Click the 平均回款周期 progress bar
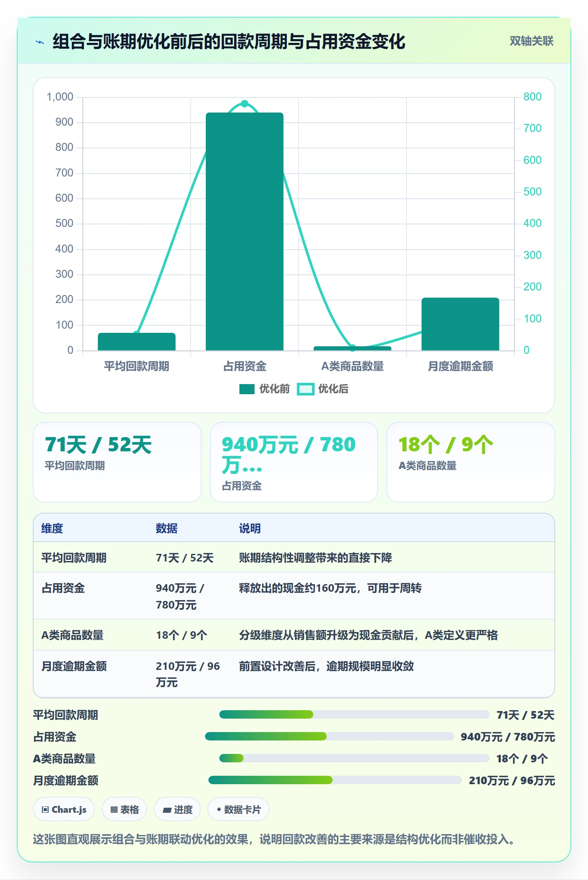Image resolution: width=588 pixels, height=880 pixels. coord(354,714)
